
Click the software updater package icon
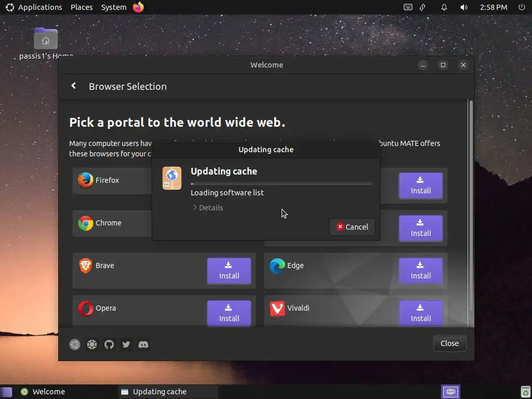[x=172, y=178]
